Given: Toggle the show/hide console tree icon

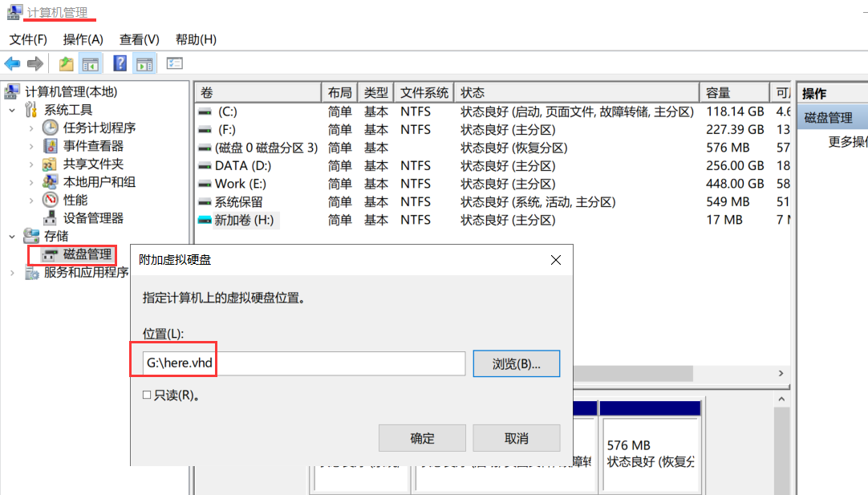Looking at the screenshot, I should tap(91, 63).
